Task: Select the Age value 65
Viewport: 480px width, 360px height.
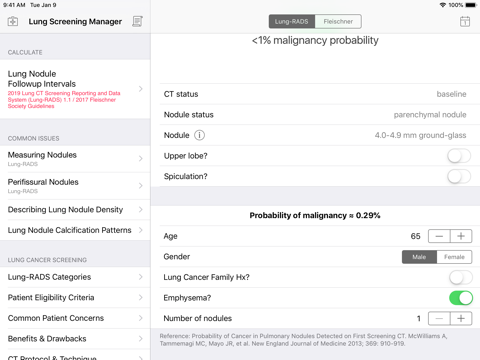Action: 415,236
